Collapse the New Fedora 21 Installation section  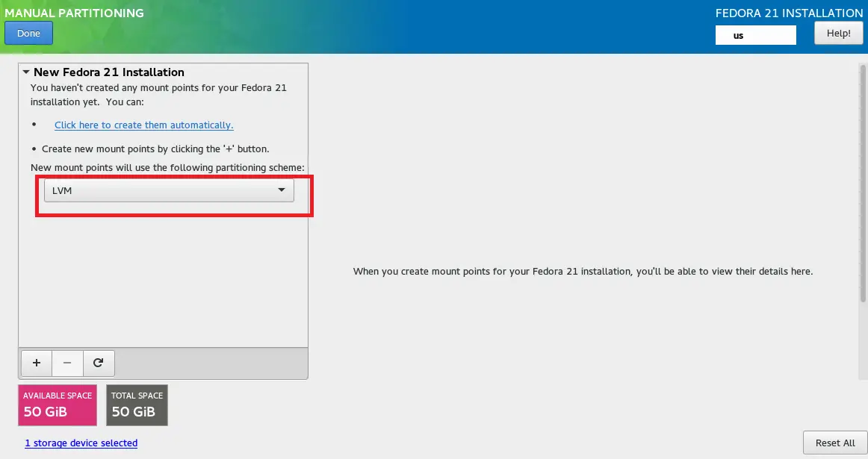coord(26,72)
